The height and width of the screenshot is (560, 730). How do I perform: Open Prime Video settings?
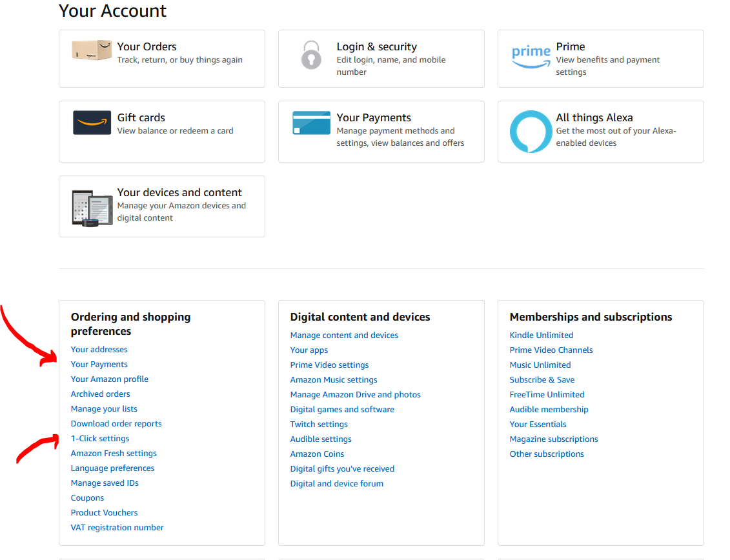[329, 365]
